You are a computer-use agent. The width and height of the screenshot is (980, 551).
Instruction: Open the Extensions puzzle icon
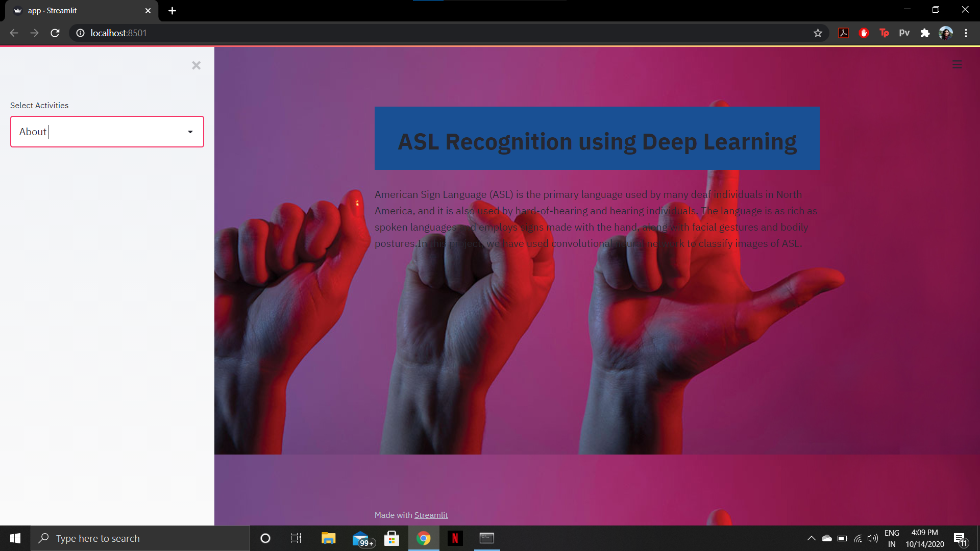[925, 33]
